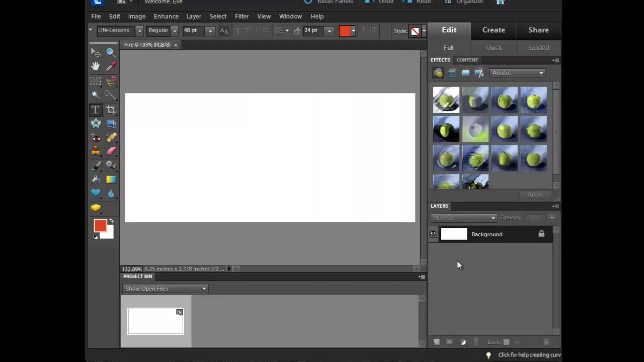The width and height of the screenshot is (644, 362).
Task: Select the Sponge tool
Action: click(x=96, y=208)
